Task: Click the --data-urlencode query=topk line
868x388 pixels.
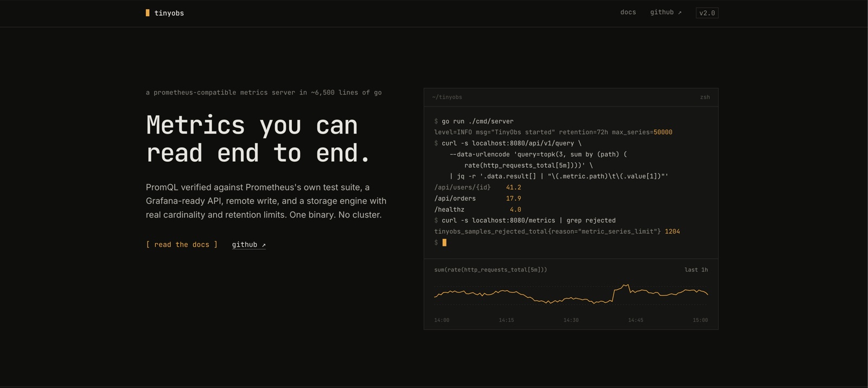Action: click(x=538, y=155)
